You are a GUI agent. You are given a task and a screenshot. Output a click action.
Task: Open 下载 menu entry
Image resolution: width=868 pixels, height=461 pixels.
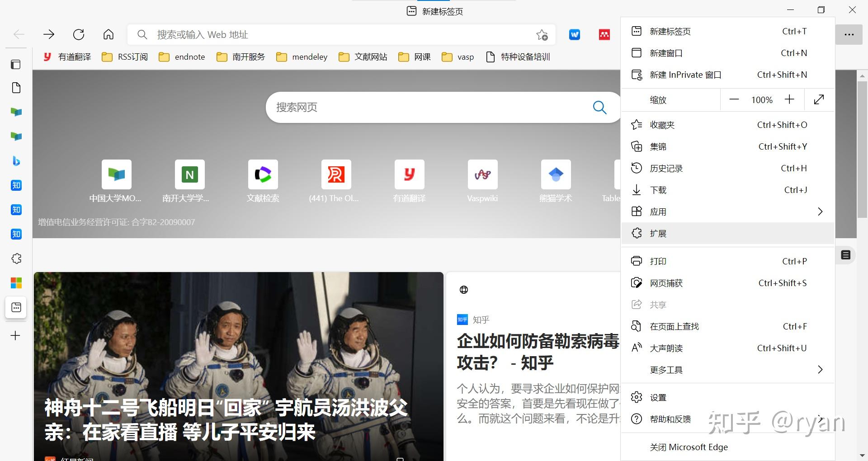coord(728,190)
